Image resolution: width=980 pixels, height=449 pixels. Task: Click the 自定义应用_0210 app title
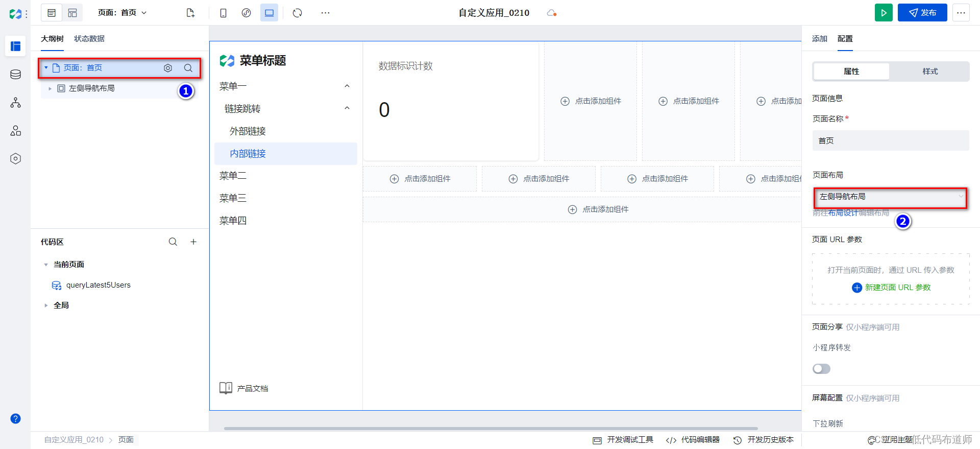pyautogui.click(x=494, y=13)
